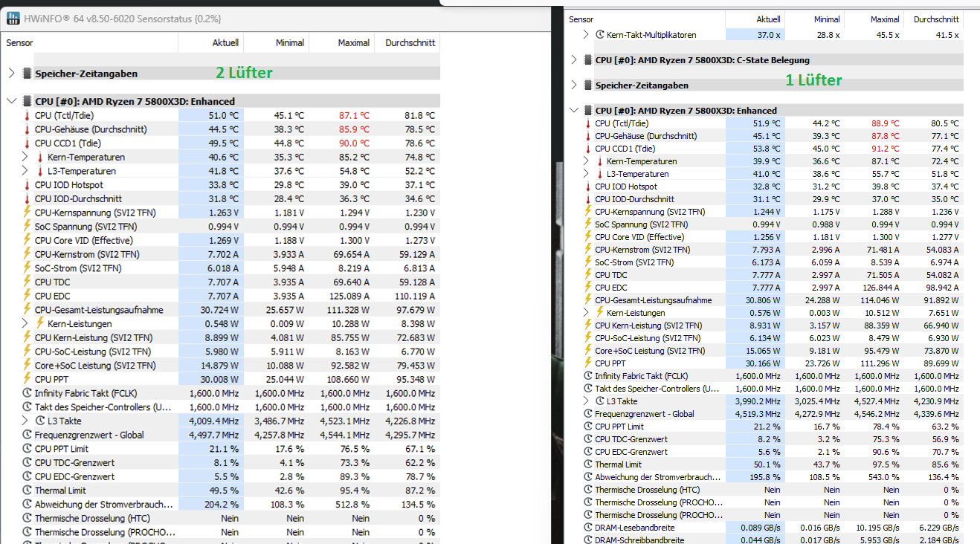Click lightning icon of Core+SoC Leistung, right window
The image size is (980, 544).
[x=587, y=351]
